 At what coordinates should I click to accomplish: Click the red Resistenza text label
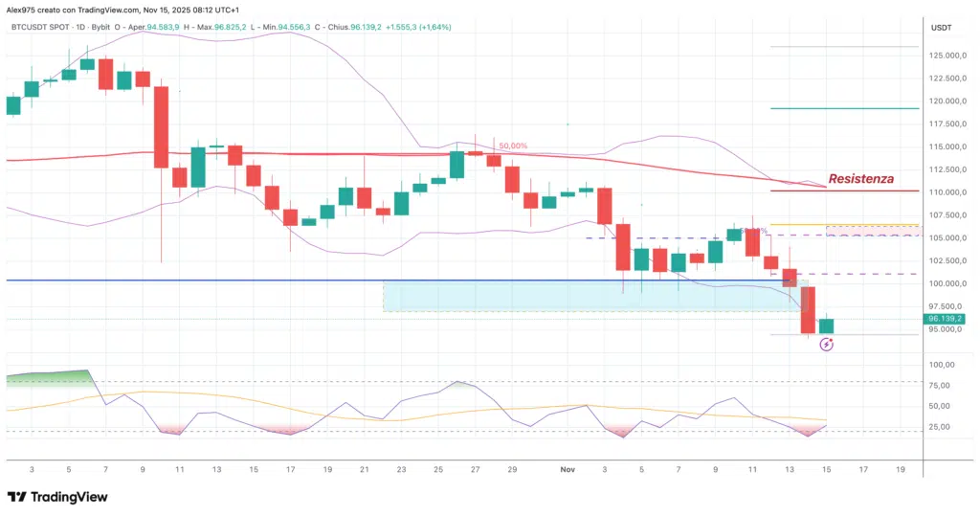coord(860,179)
